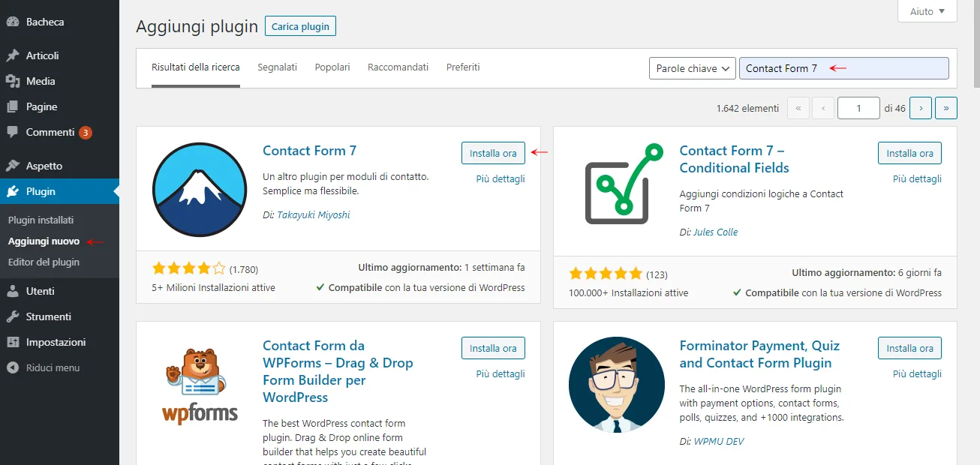Click the Contact Form 7 mountain logo

[200, 190]
